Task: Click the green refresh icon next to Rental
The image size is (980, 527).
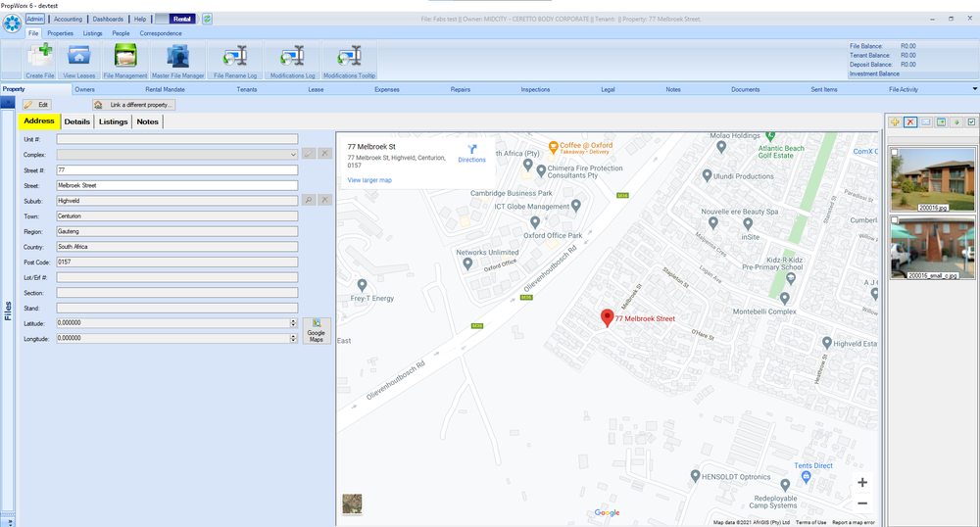Action: click(207, 19)
